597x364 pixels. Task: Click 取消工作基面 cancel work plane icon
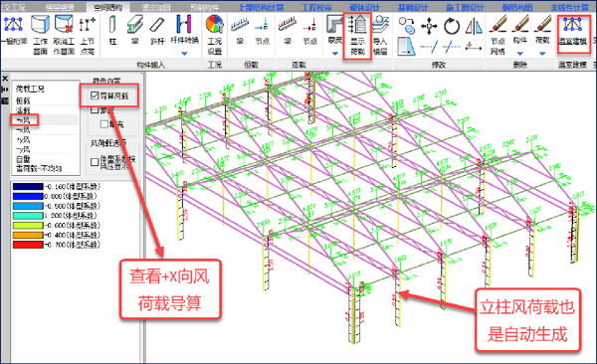pyautogui.click(x=64, y=34)
